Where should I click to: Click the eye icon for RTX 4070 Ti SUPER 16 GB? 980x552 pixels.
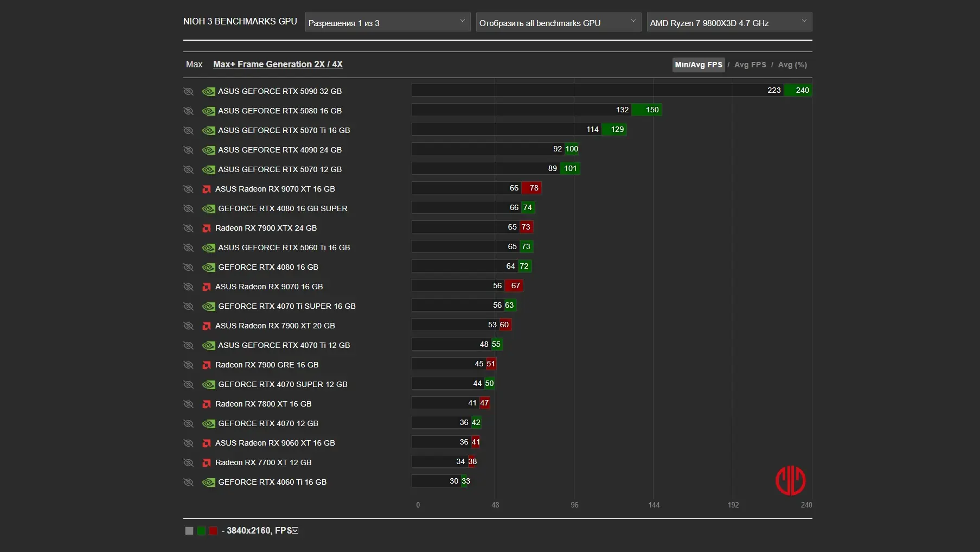(x=188, y=306)
